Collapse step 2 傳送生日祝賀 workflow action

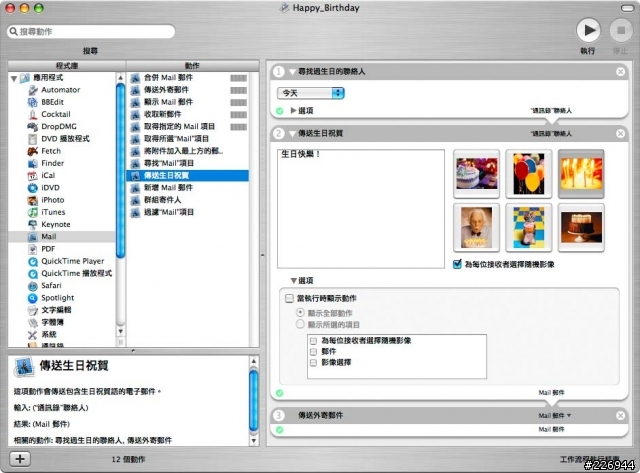[292, 133]
